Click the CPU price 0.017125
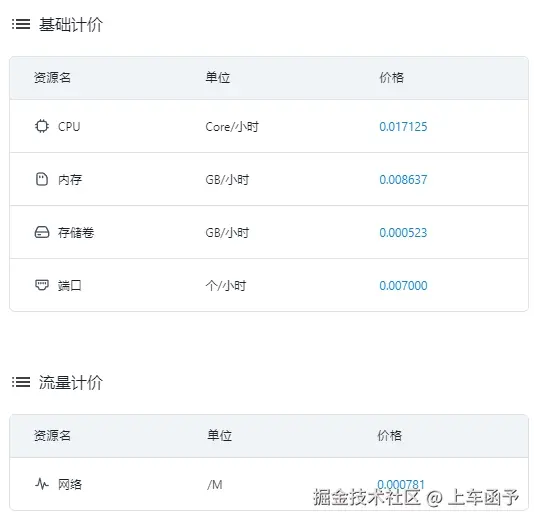The height and width of the screenshot is (522, 534). click(403, 127)
